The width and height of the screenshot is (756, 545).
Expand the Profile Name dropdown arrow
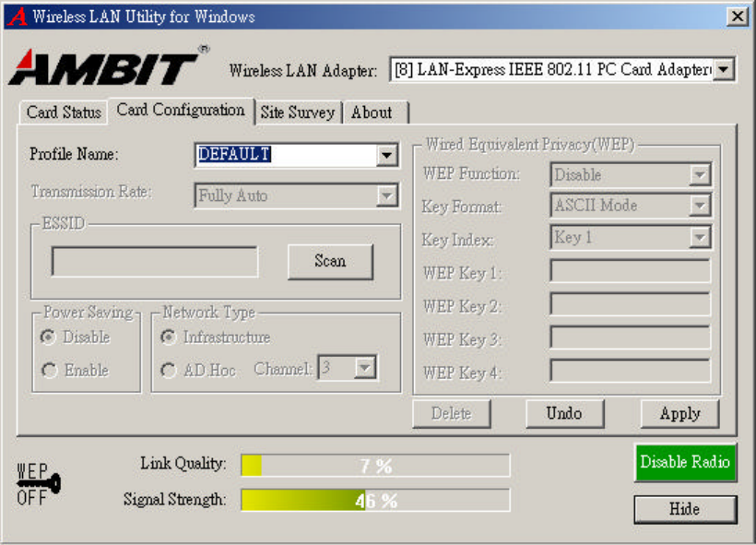tap(386, 155)
